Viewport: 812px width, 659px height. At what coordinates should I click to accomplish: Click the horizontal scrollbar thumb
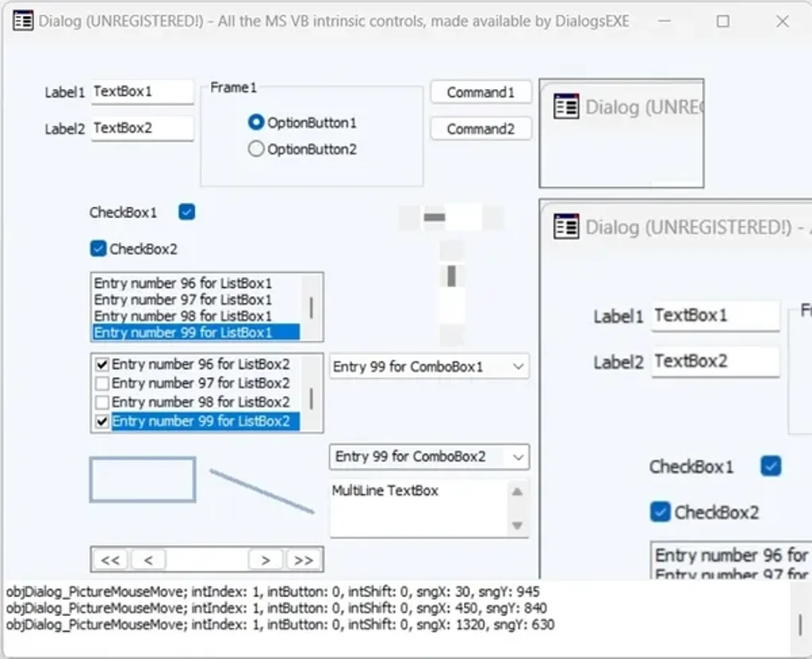pos(435,217)
